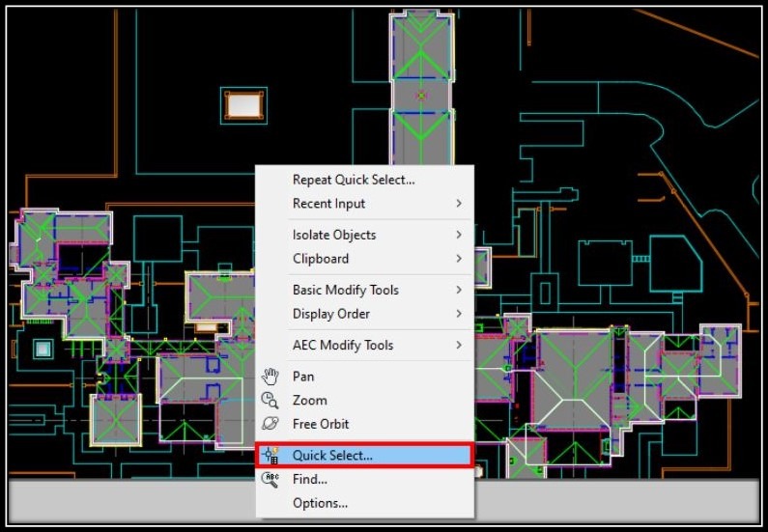
Task: Expand arrow next to AEC Modify Tools
Action: click(x=459, y=345)
